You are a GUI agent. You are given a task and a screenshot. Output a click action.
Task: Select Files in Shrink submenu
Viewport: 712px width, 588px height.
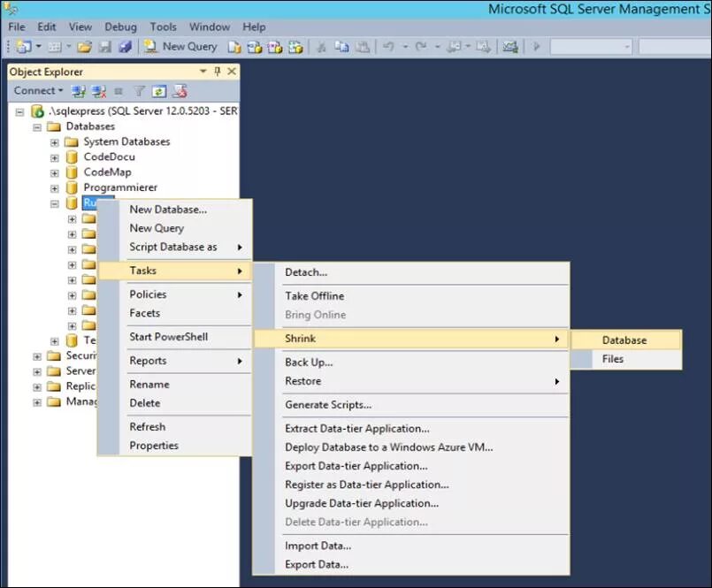point(626,359)
